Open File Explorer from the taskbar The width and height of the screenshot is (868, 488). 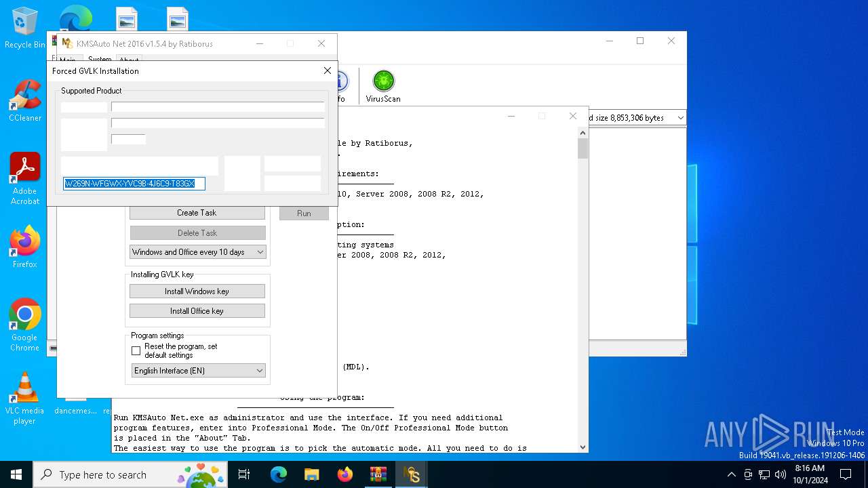pyautogui.click(x=312, y=474)
